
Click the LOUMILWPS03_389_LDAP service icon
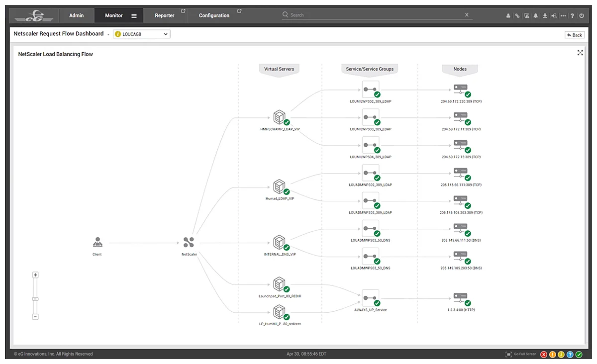click(371, 117)
